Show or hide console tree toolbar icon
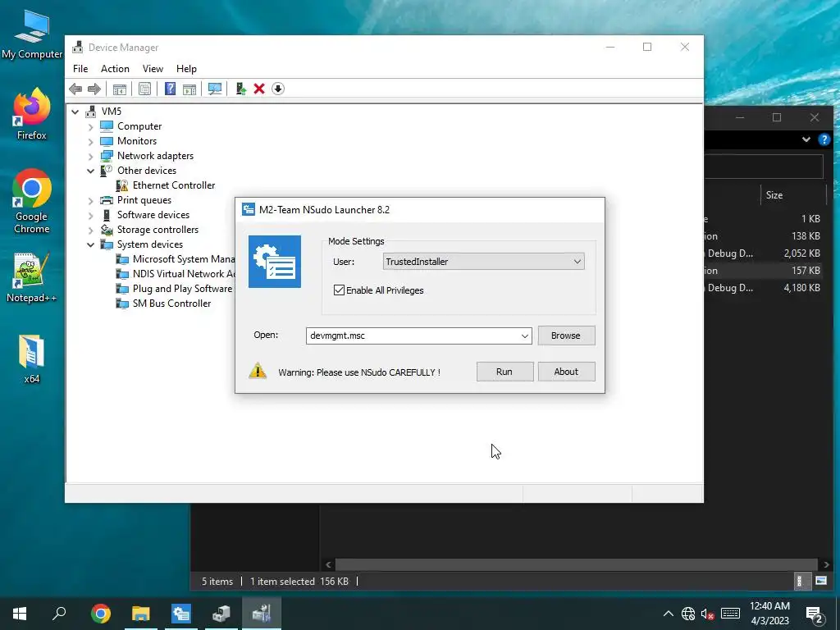 pos(120,89)
